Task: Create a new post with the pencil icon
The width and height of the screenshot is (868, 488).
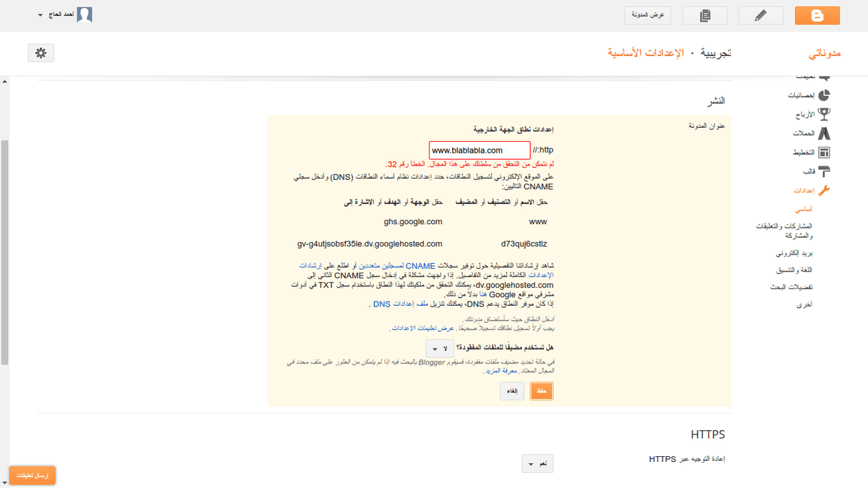Action: (x=760, y=14)
